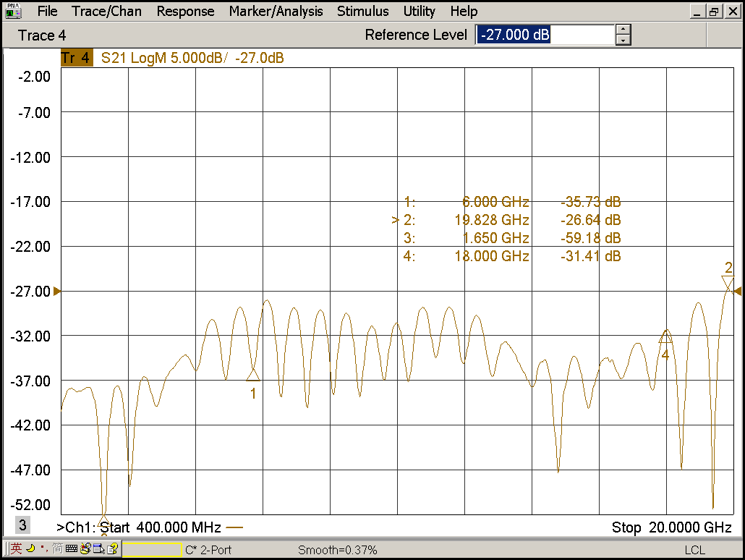The height and width of the screenshot is (560, 745).
Task: Open the IME help question mark icon
Action: pyautogui.click(x=113, y=549)
